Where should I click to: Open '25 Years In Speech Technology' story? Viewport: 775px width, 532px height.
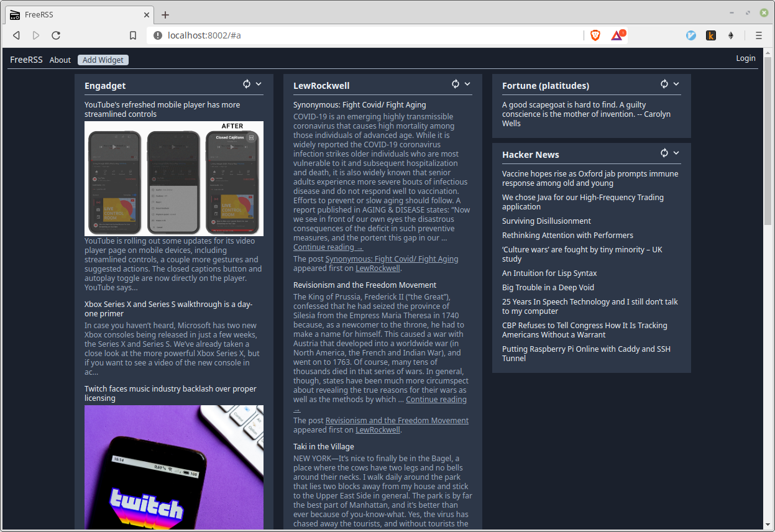(x=590, y=306)
